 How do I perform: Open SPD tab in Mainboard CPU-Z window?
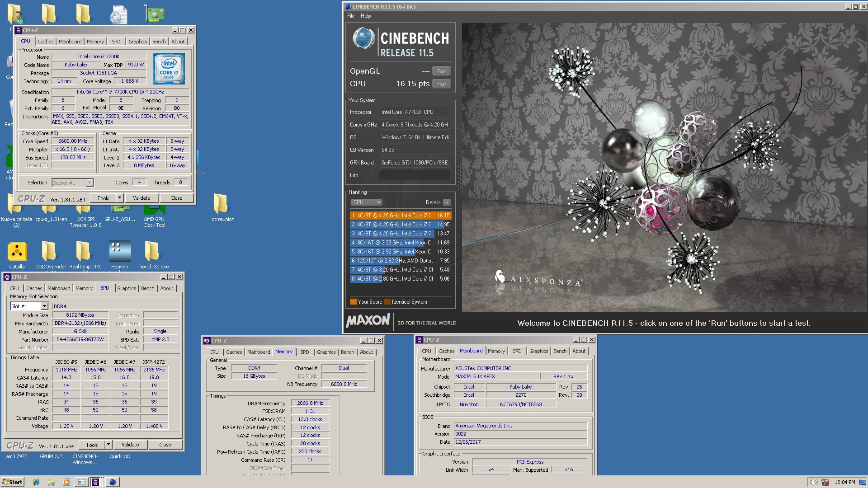coord(517,351)
